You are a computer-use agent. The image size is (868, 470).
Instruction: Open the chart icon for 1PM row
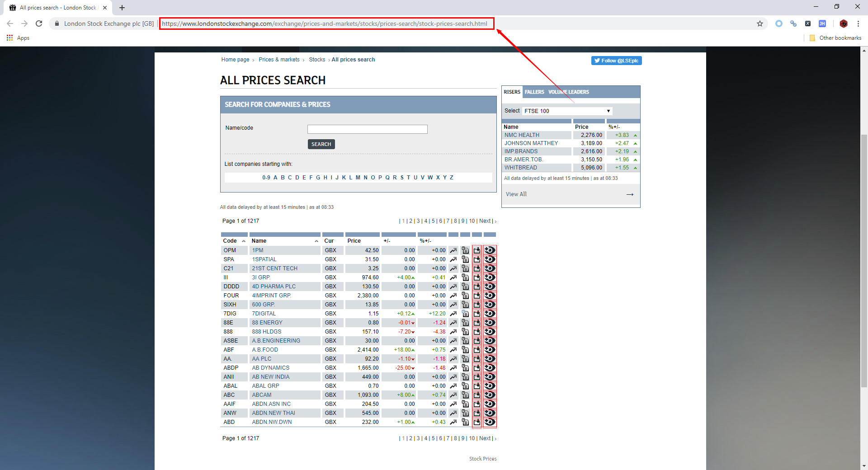click(453, 250)
